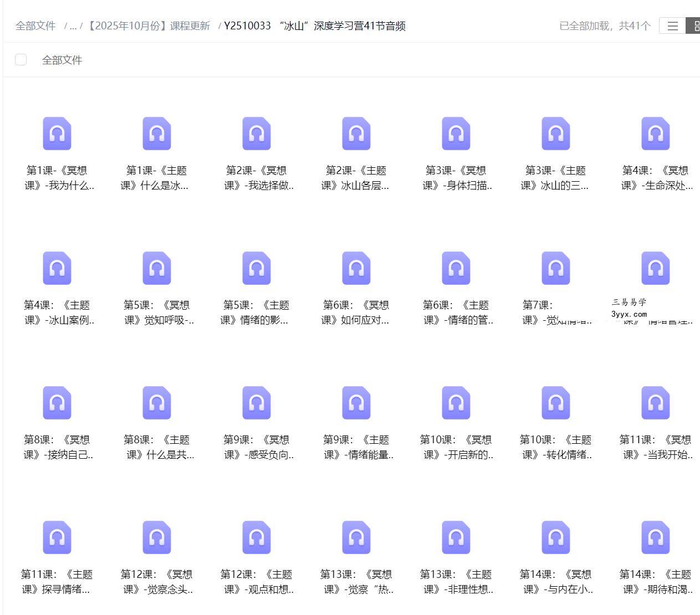Select file name 第6课:《主题课》-情绪的管..

457,312
